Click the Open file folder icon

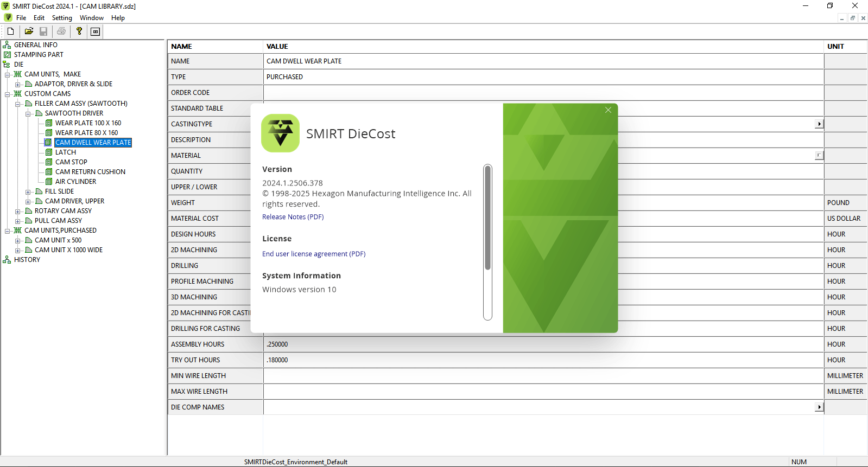point(29,31)
